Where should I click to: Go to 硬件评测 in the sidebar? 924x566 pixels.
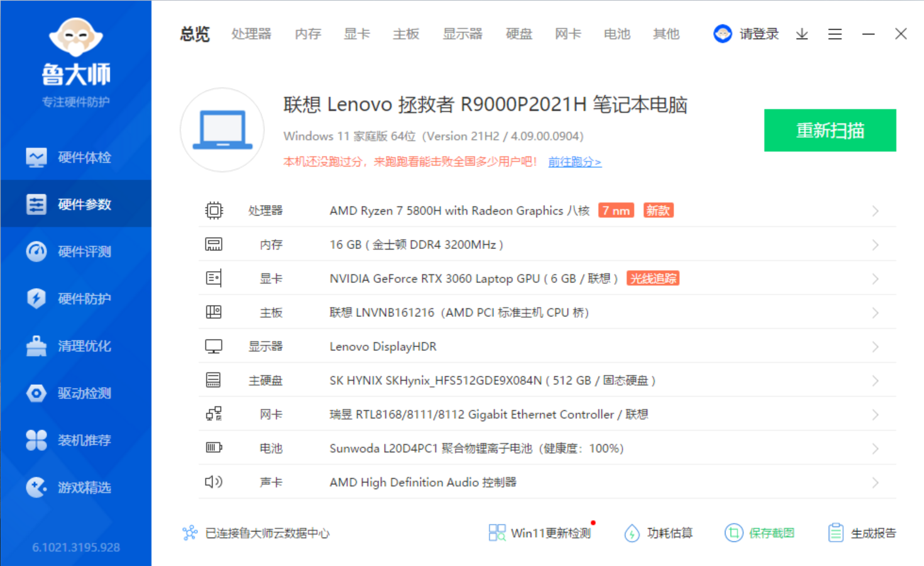pos(75,252)
